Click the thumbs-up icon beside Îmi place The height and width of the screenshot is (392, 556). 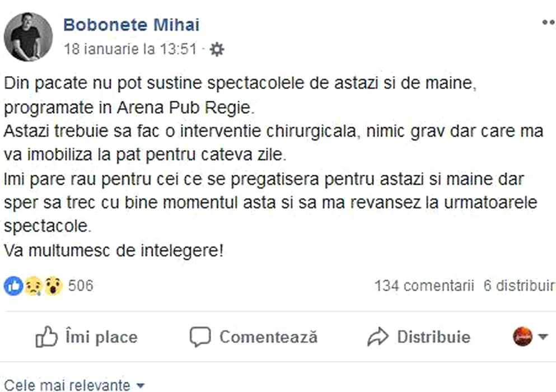[46, 337]
